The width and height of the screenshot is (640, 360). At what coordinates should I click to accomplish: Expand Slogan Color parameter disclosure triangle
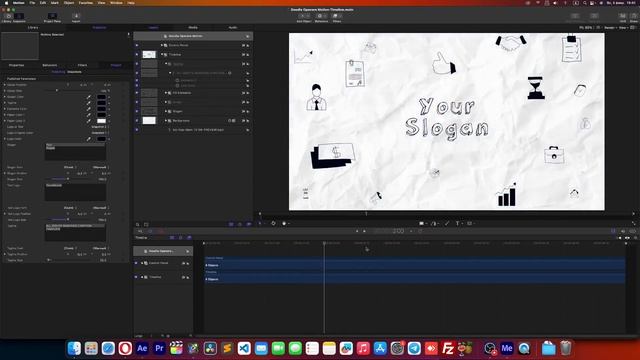coord(4,97)
